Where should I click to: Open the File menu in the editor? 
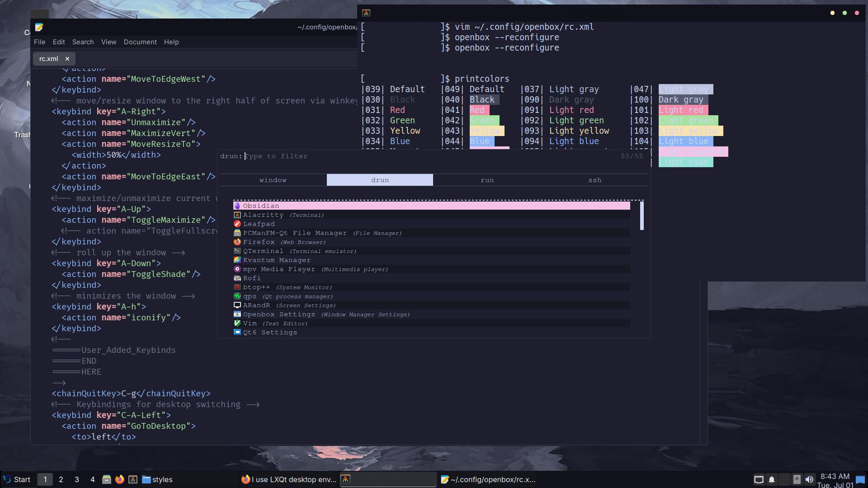(x=40, y=42)
